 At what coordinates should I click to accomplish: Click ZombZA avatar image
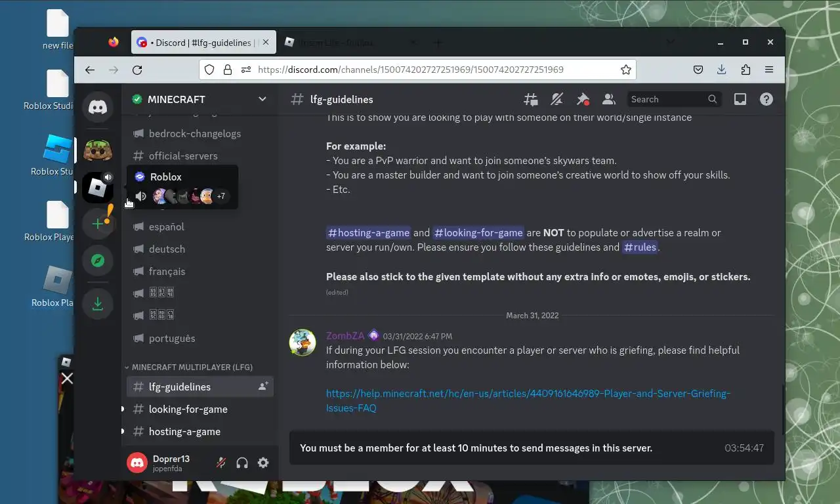(x=303, y=343)
